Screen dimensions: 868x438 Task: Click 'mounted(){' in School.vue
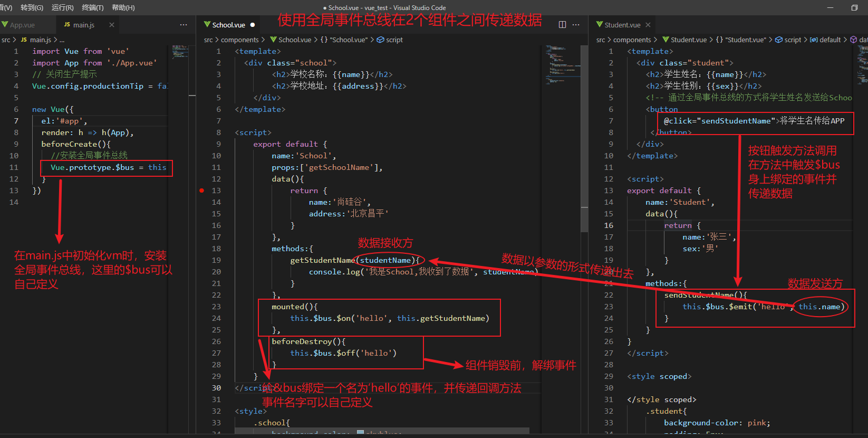click(295, 307)
